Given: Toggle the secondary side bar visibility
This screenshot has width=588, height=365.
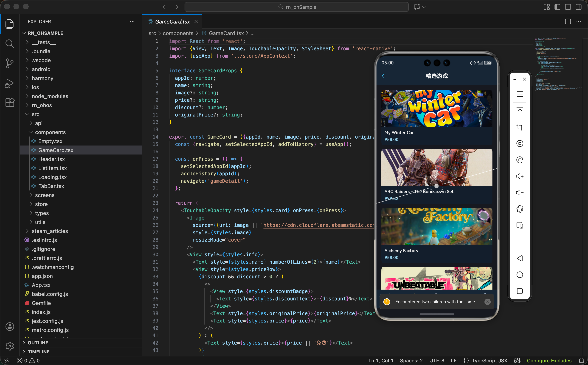Looking at the screenshot, I should click(578, 7).
